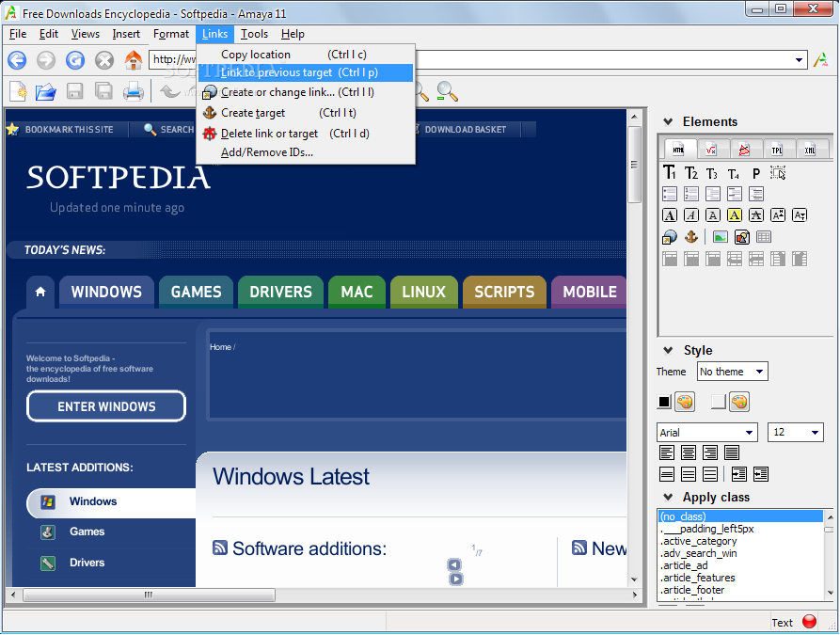The width and height of the screenshot is (840, 635).
Task: Choose Delete link or target
Action: coord(306,134)
